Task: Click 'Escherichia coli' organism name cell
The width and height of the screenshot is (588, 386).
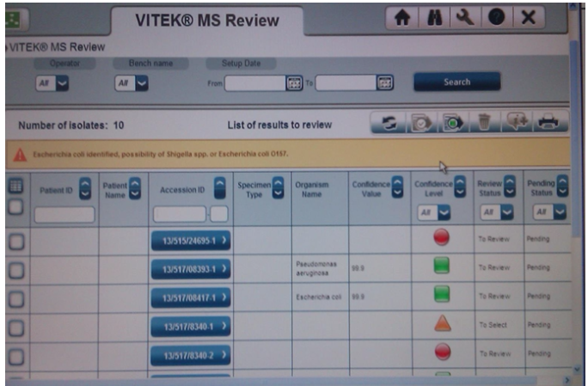Action: coord(318,297)
